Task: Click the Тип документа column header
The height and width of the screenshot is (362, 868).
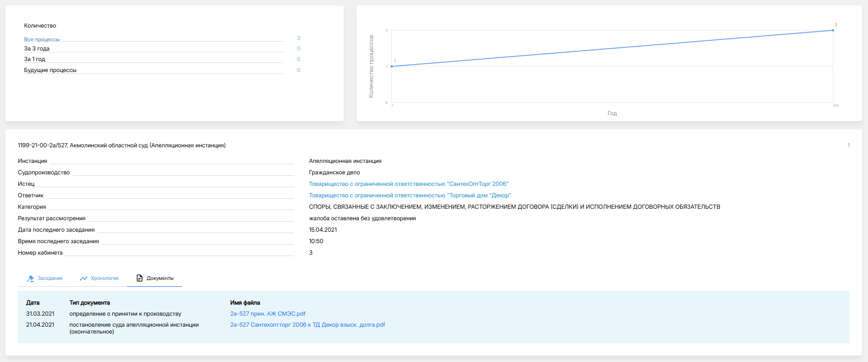Action: tap(89, 303)
